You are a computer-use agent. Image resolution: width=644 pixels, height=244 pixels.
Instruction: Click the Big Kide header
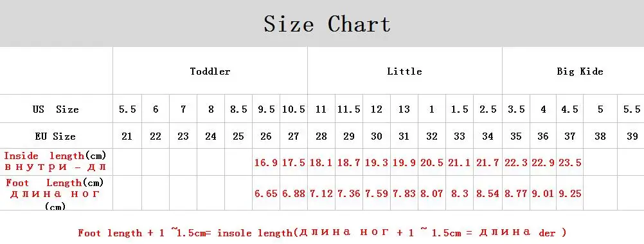pyautogui.click(x=580, y=71)
